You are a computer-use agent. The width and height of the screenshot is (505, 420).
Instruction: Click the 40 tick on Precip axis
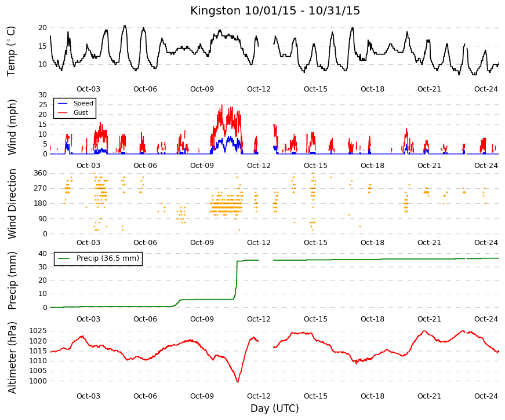pos(42,254)
